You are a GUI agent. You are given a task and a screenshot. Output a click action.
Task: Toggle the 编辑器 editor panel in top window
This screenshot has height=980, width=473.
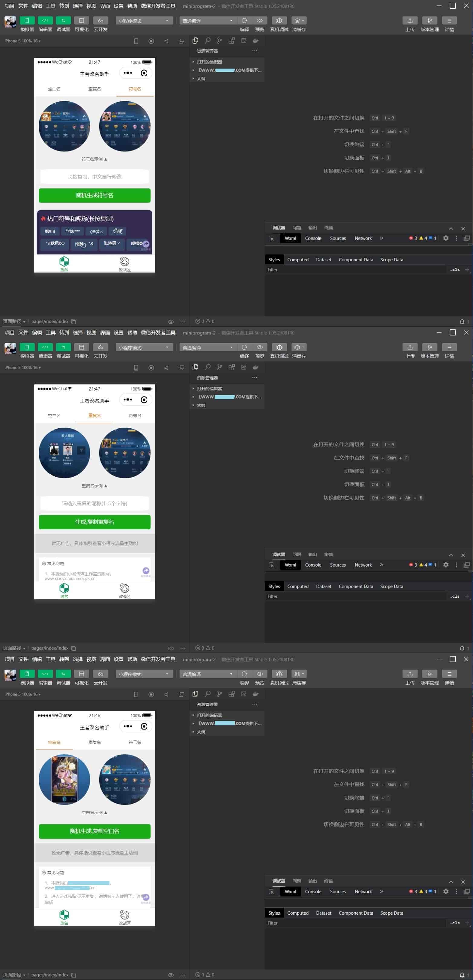pyautogui.click(x=45, y=21)
